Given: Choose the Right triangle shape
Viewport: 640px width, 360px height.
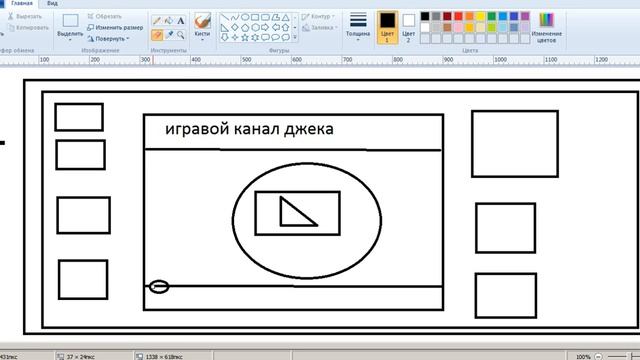Looking at the screenshot, I should pos(224,27).
